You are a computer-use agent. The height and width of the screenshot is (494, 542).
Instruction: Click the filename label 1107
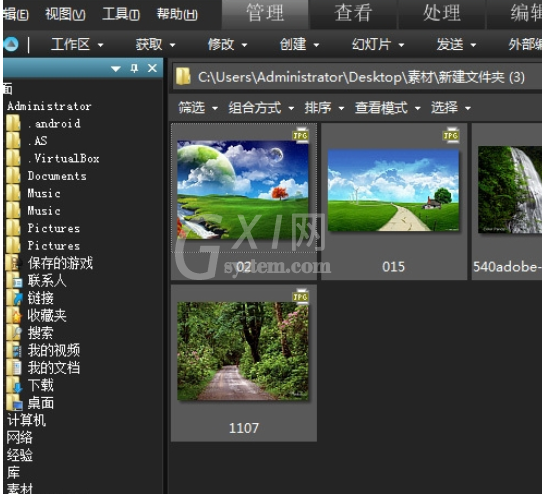click(x=244, y=428)
